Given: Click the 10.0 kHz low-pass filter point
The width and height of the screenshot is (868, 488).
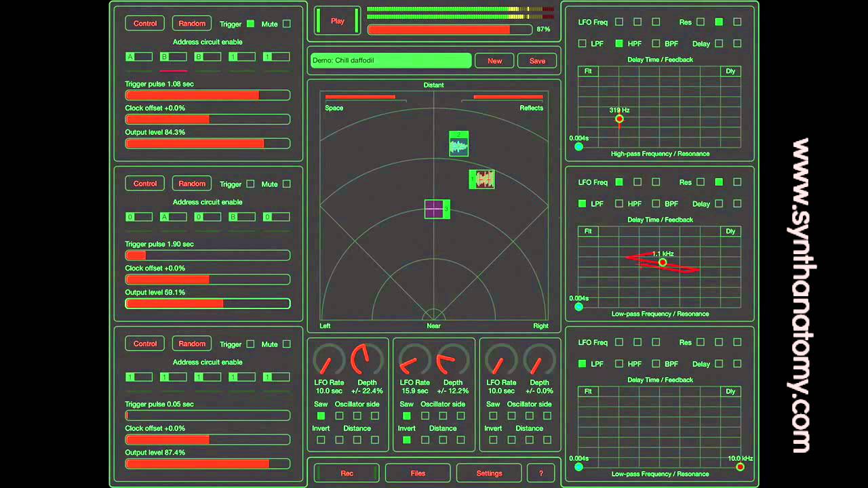Looking at the screenshot, I should pos(740,466).
